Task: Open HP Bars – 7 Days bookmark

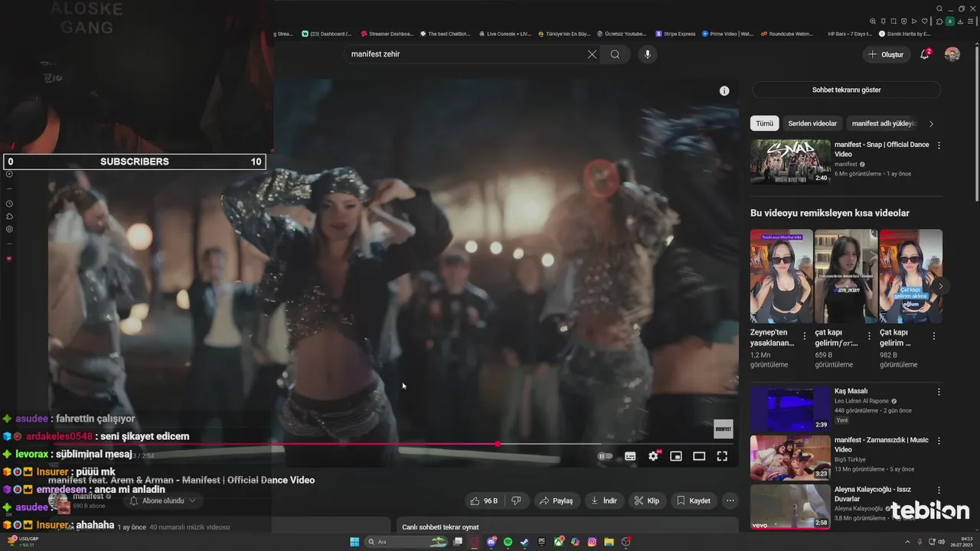Action: click(849, 34)
